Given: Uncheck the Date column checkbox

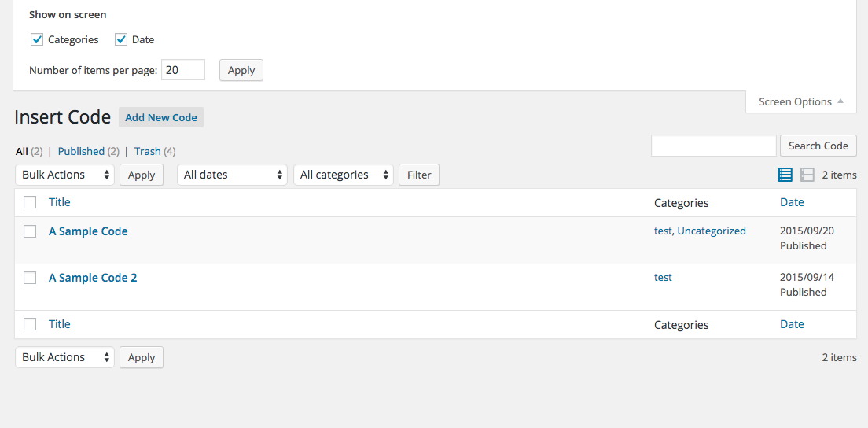Looking at the screenshot, I should tap(121, 39).
